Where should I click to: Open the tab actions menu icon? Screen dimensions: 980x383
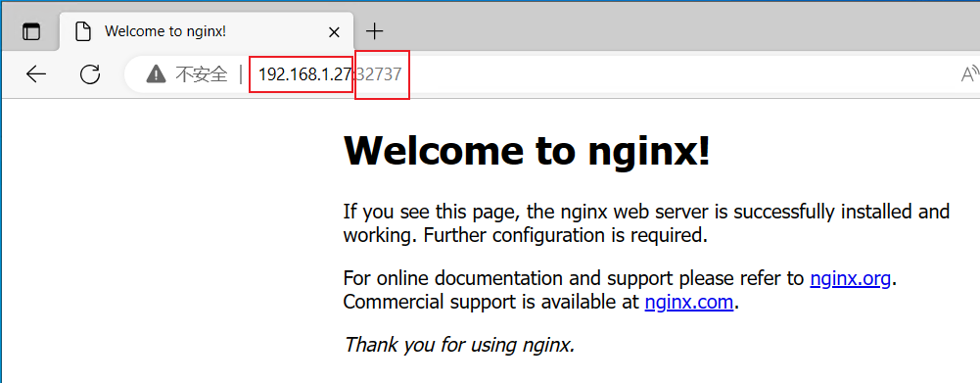click(x=30, y=32)
